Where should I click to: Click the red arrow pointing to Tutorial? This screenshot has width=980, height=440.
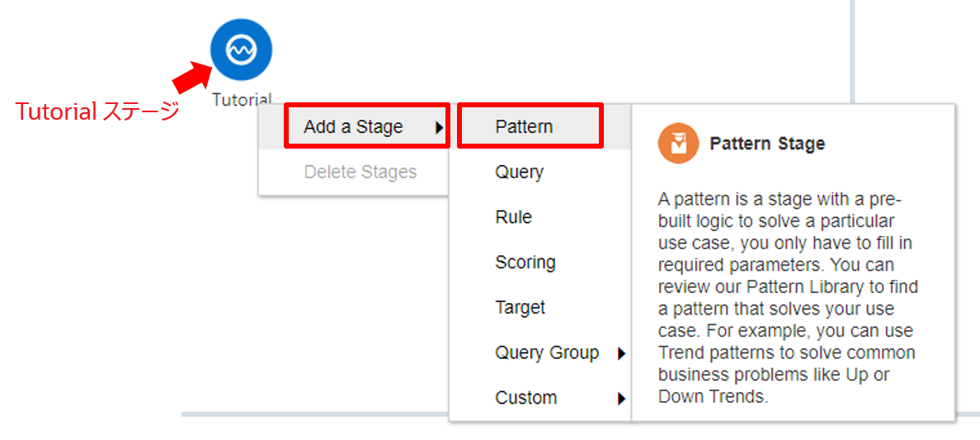point(189,77)
